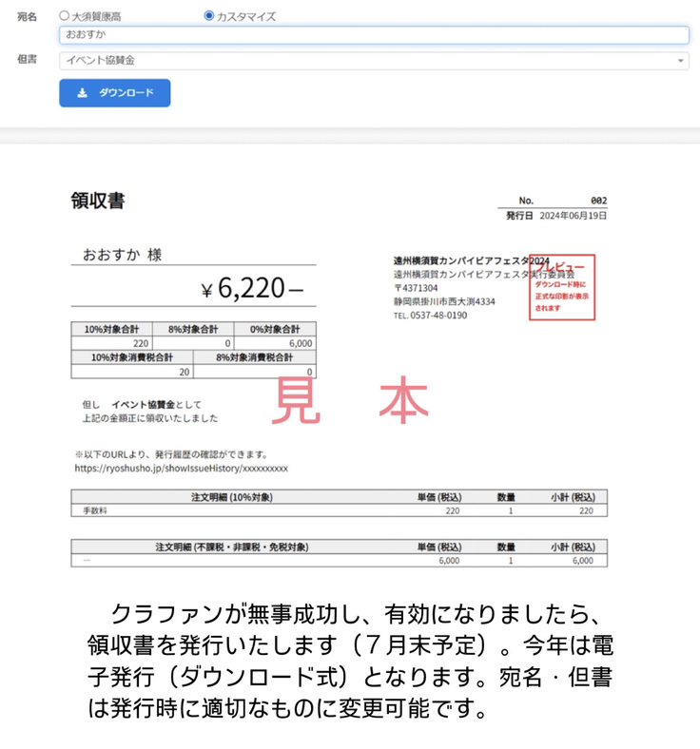Select the 大須賀康高 radio option

[65, 16]
